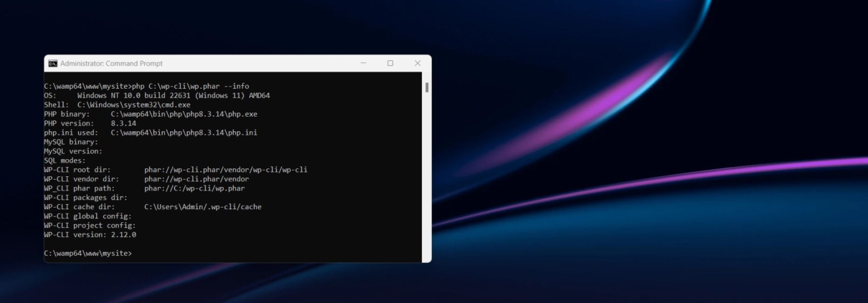Click the PHP binary path ending php.exe
The width and height of the screenshot is (868, 303).
tap(184, 114)
